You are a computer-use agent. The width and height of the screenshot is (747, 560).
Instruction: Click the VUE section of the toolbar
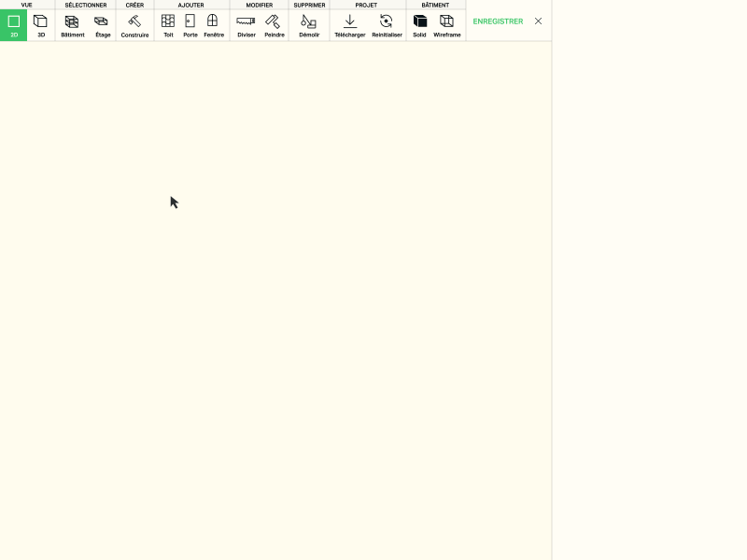(x=26, y=5)
